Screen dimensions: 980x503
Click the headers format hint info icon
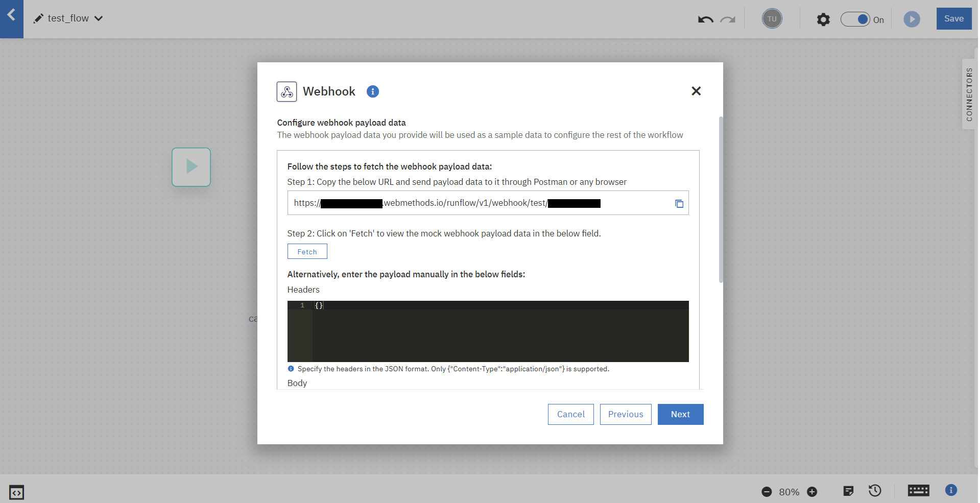291,369
